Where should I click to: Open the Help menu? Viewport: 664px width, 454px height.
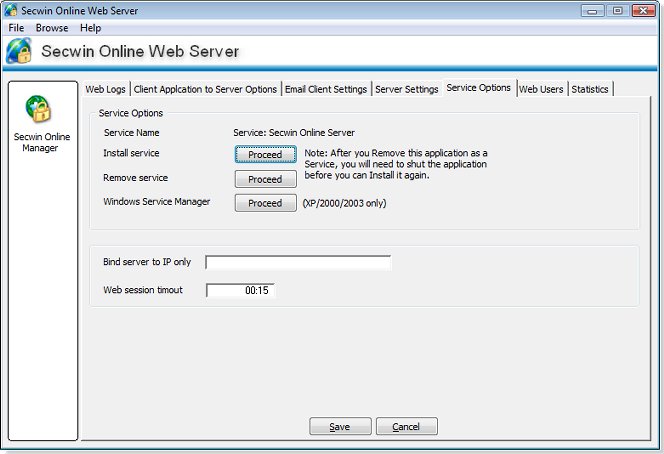tap(90, 28)
